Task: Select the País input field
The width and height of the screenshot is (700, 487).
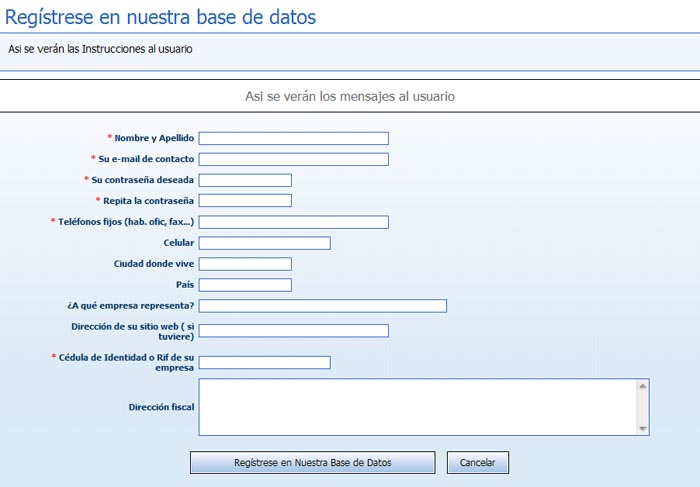Action: 245,285
